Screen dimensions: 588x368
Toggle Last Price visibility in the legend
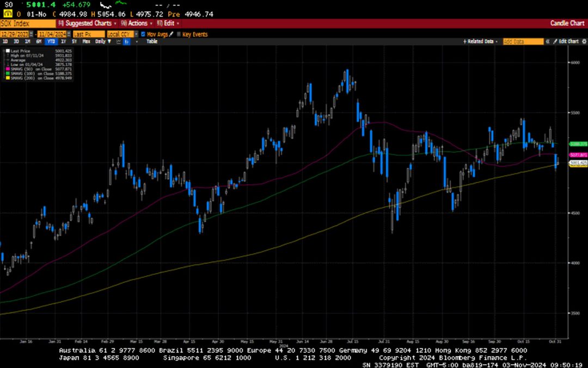7,50
